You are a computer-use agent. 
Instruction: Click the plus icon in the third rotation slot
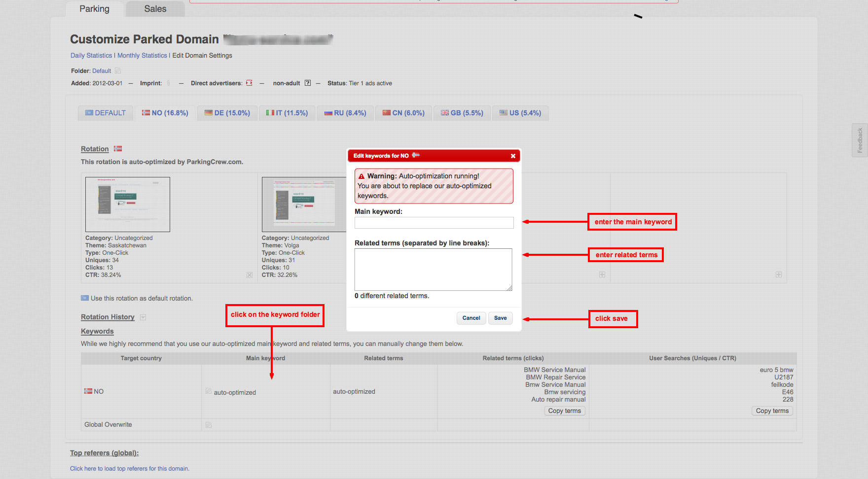click(602, 274)
